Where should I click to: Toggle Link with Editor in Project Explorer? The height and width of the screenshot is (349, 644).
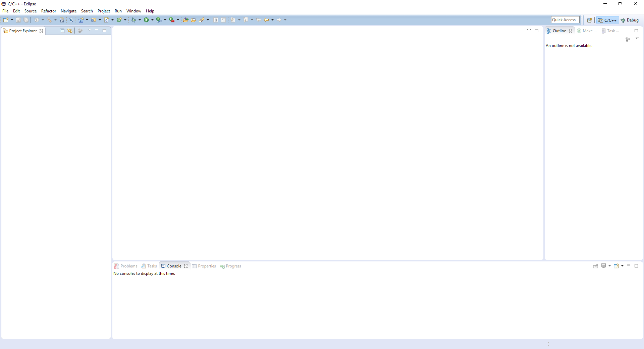70,31
